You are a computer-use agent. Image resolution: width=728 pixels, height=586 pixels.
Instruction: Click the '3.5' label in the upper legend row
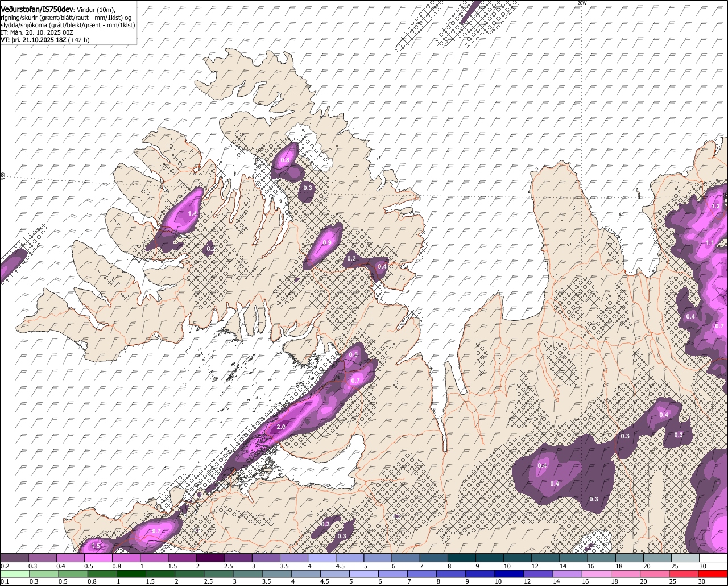pyautogui.click(x=284, y=567)
